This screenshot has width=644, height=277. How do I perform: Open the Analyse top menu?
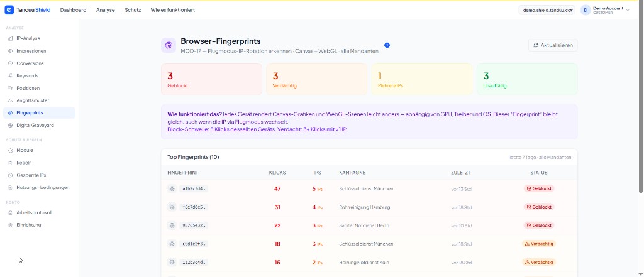pyautogui.click(x=106, y=10)
